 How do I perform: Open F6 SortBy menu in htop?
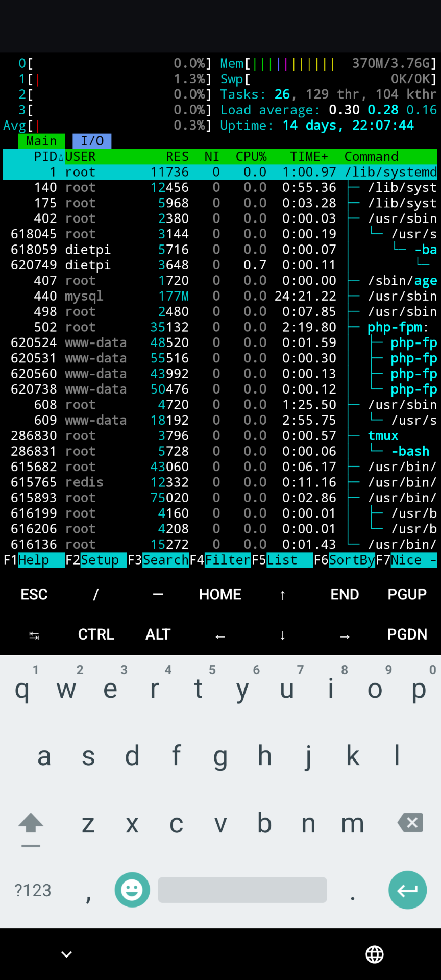345,560
